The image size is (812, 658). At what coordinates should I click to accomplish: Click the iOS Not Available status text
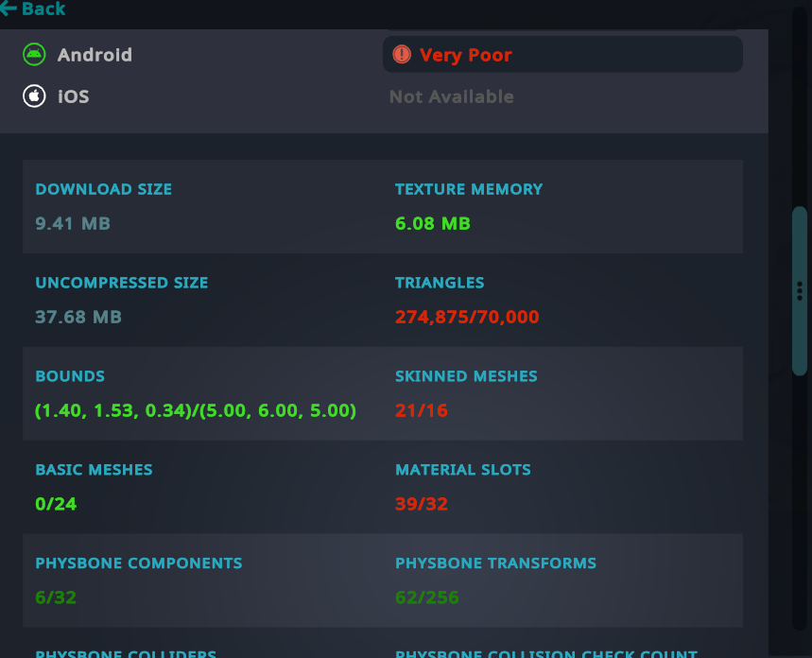click(x=451, y=96)
